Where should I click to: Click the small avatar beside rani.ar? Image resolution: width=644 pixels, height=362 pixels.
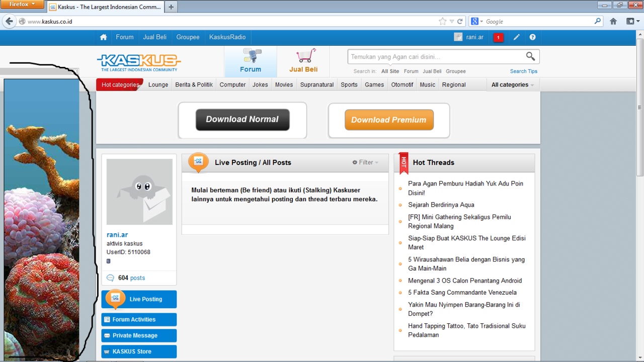point(458,37)
